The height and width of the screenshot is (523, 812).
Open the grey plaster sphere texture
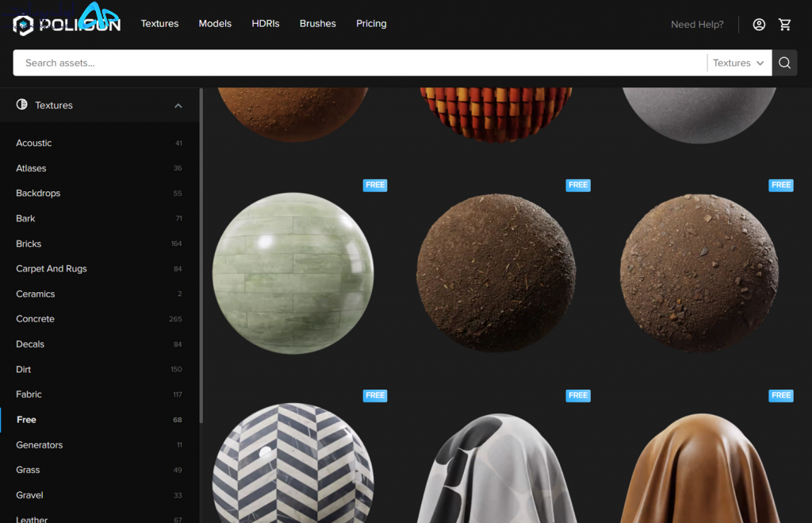(x=699, y=114)
